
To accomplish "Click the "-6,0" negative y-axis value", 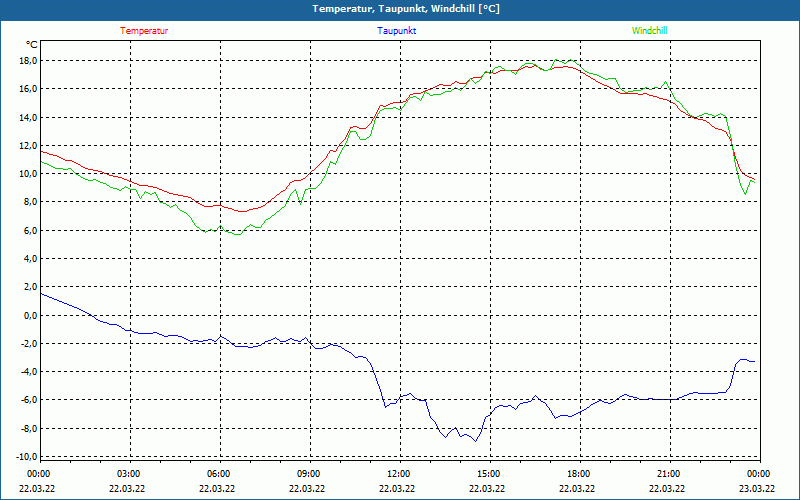I will click(x=29, y=399).
